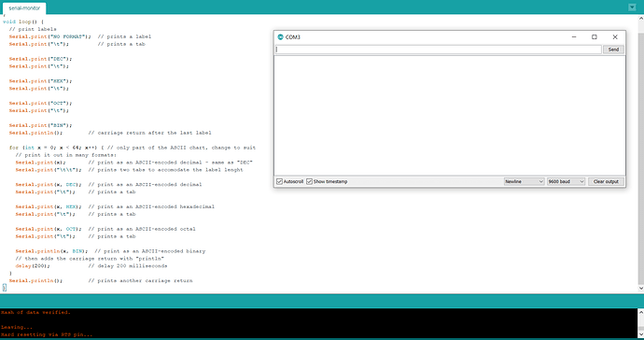Click the "Hard resetting via RTS pin..." line

(47, 334)
